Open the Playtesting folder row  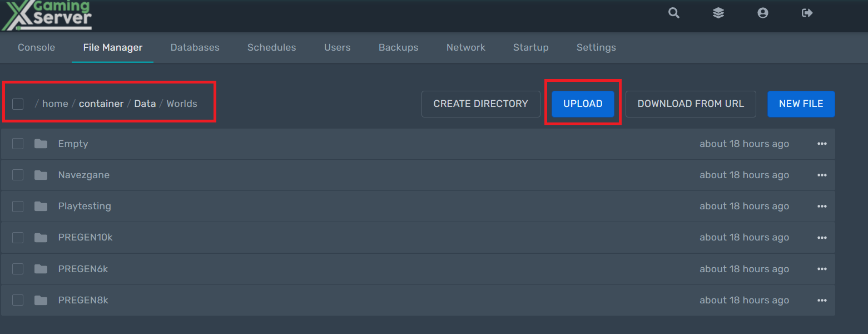(x=85, y=206)
